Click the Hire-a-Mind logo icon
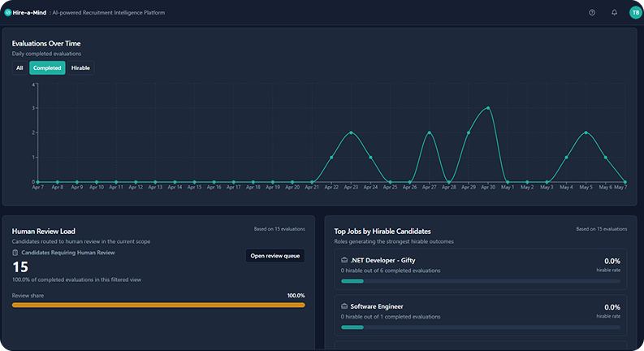The width and height of the screenshot is (644, 351). click(8, 13)
